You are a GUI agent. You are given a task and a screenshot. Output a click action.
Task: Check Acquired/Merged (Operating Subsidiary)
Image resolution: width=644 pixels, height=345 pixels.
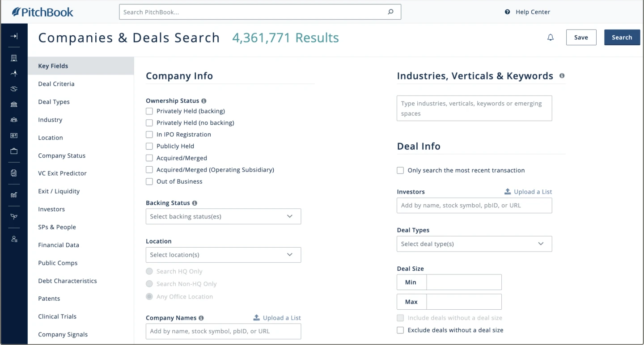[x=149, y=170]
